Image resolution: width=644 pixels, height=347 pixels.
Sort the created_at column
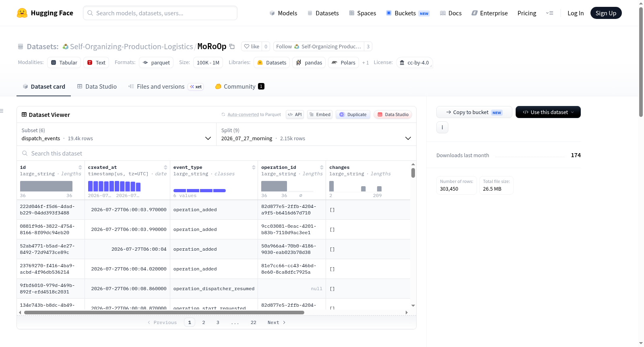[165, 167]
